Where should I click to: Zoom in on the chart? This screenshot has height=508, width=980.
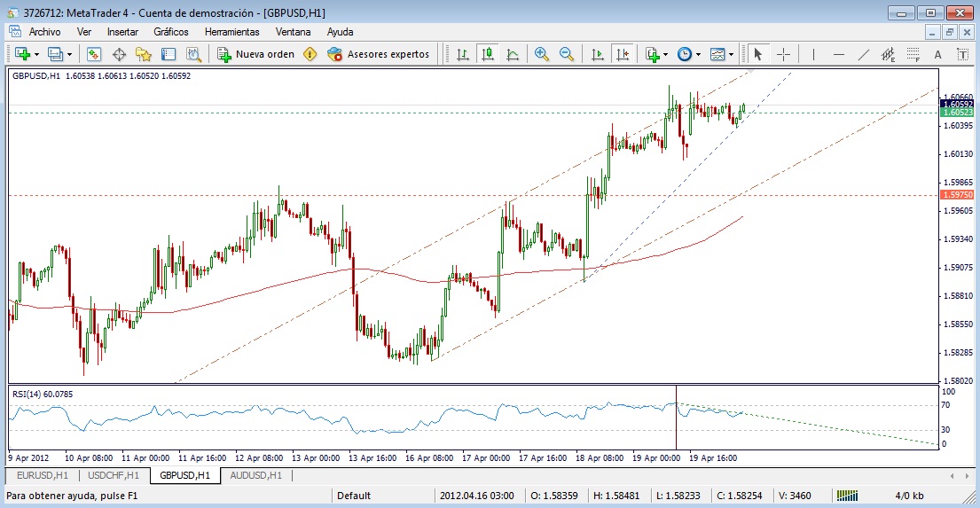click(542, 54)
